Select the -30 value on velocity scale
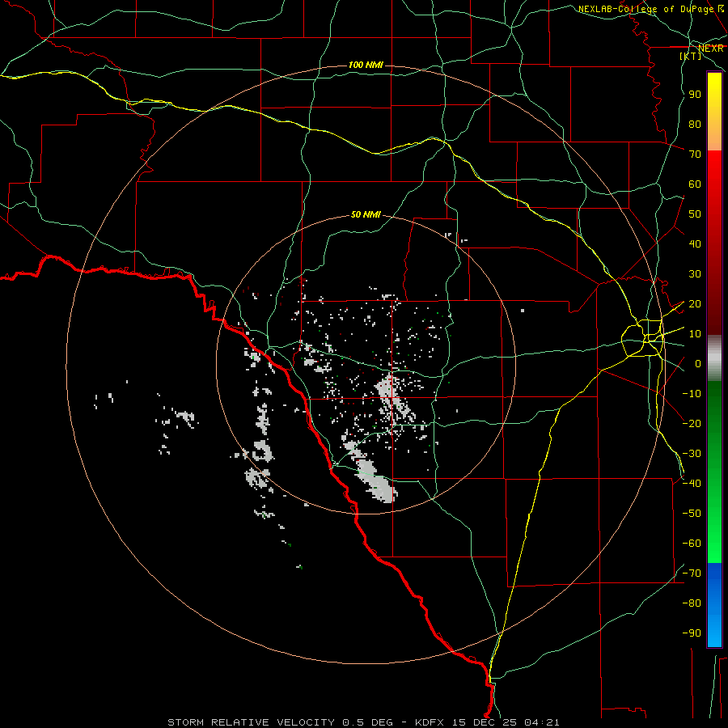Viewport: 728px width, 728px height. tap(692, 454)
